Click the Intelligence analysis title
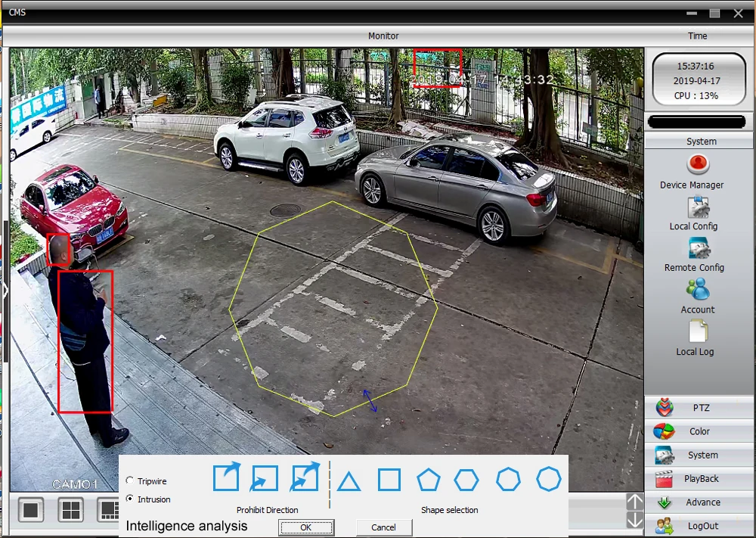This screenshot has width=756, height=538. (x=187, y=526)
